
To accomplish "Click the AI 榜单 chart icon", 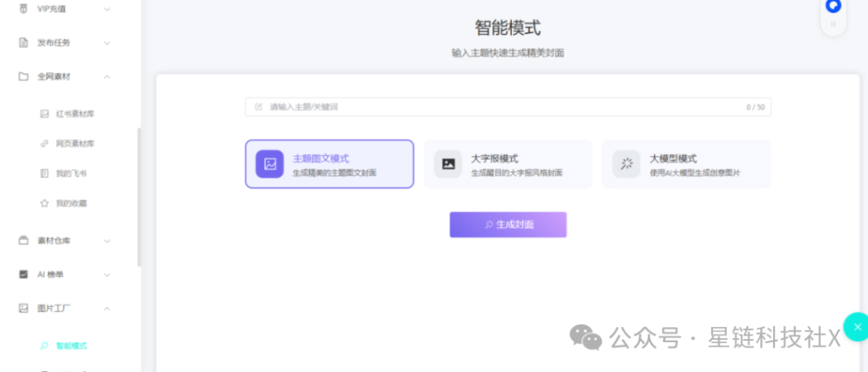I will coord(23,274).
